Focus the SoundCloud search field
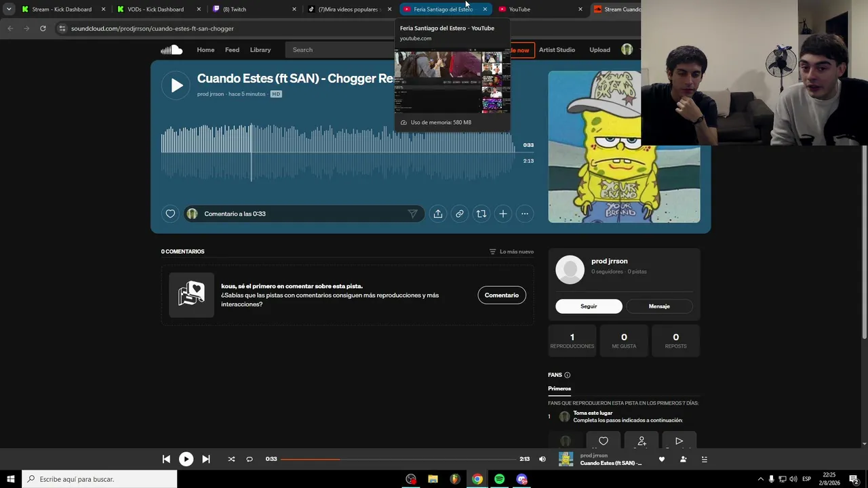868x488 pixels. point(340,49)
